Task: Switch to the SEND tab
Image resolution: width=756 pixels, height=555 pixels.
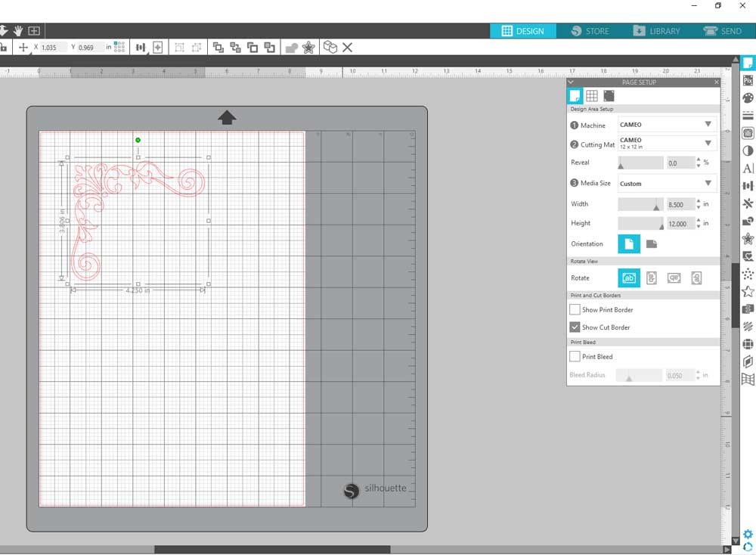Action: 722,31
